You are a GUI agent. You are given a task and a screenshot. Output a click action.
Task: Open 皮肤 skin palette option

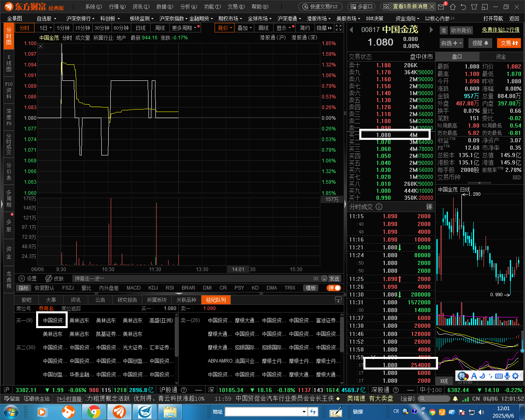[55, 278]
